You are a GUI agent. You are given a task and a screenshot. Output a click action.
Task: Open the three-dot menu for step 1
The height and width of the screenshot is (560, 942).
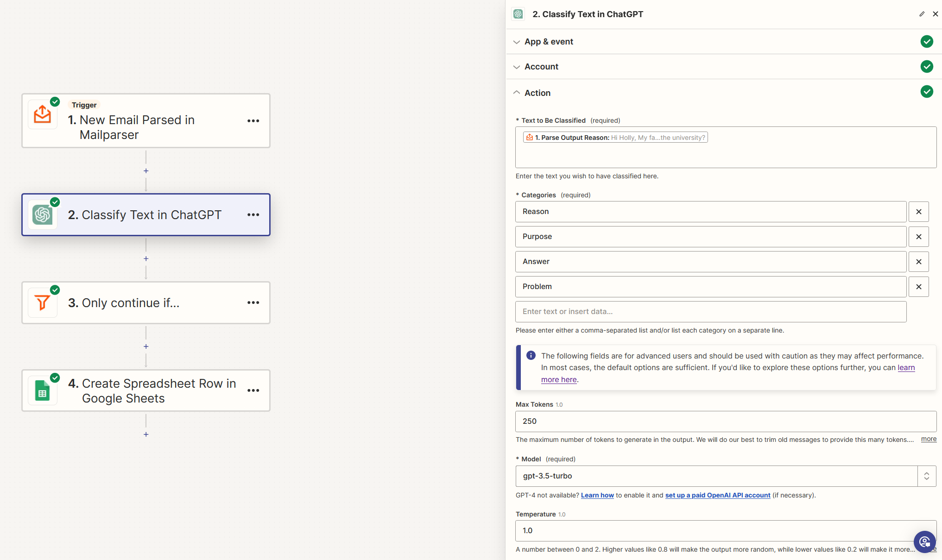click(x=253, y=121)
